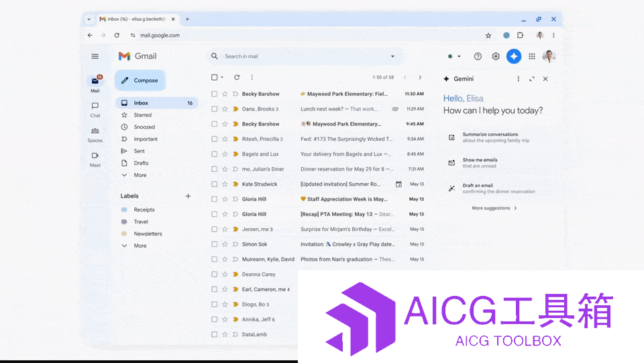The image size is (644, 363).
Task: Reload the page in the browser toolbar
Action: coord(117,36)
